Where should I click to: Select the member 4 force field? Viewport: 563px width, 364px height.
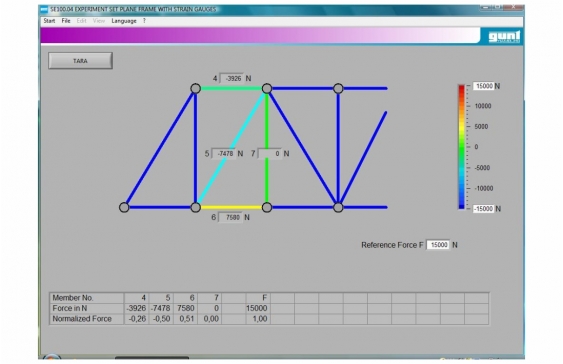pyautogui.click(x=231, y=78)
